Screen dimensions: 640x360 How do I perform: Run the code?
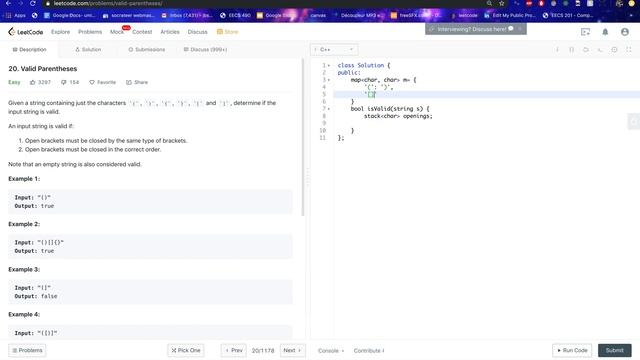click(x=572, y=350)
